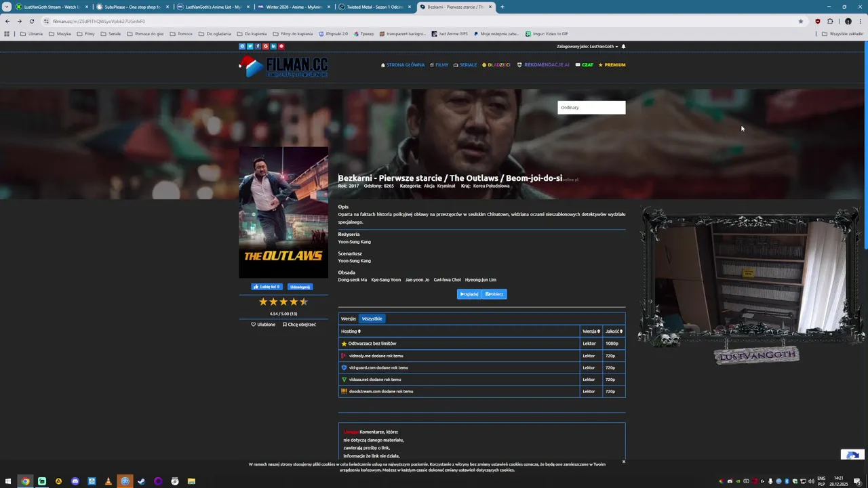Open SERIALE menu item

click(x=465, y=65)
